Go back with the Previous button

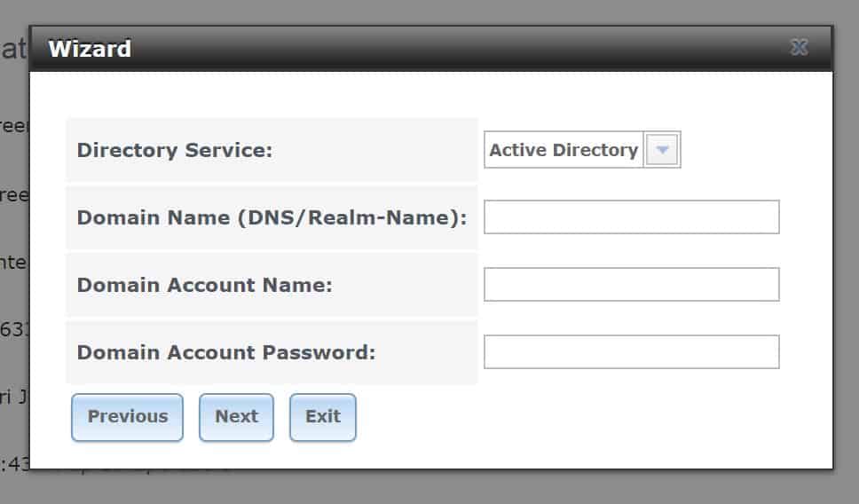click(127, 417)
